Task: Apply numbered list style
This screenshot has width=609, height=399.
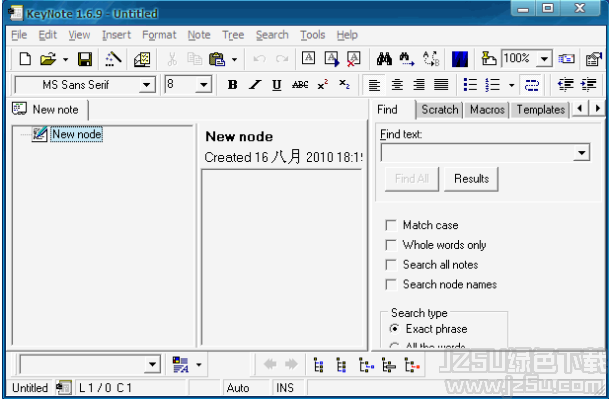Action: [492, 84]
